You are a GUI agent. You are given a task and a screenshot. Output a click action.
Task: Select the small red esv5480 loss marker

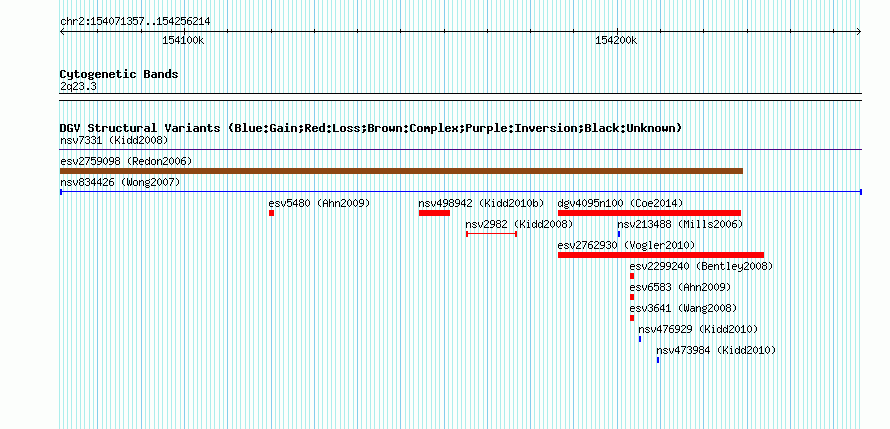click(271, 213)
